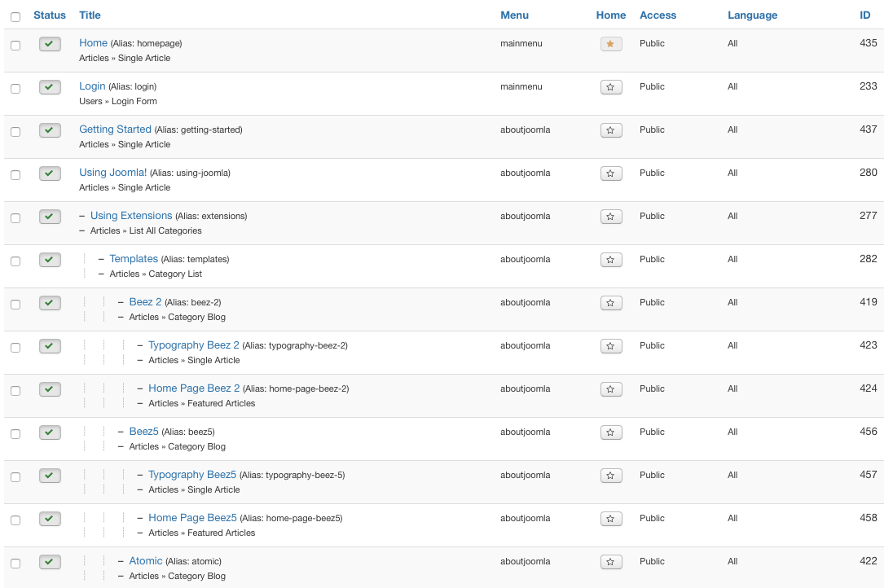Toggle status checkmark for Typography Beez5
Image resolution: width=893 pixels, height=588 pixels.
(50, 476)
